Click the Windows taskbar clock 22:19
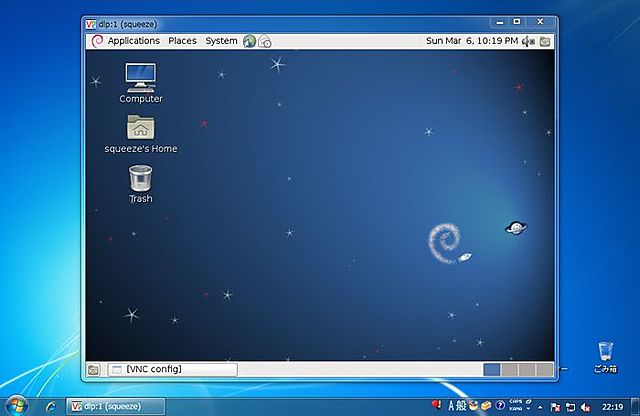The image size is (640, 416). click(612, 407)
